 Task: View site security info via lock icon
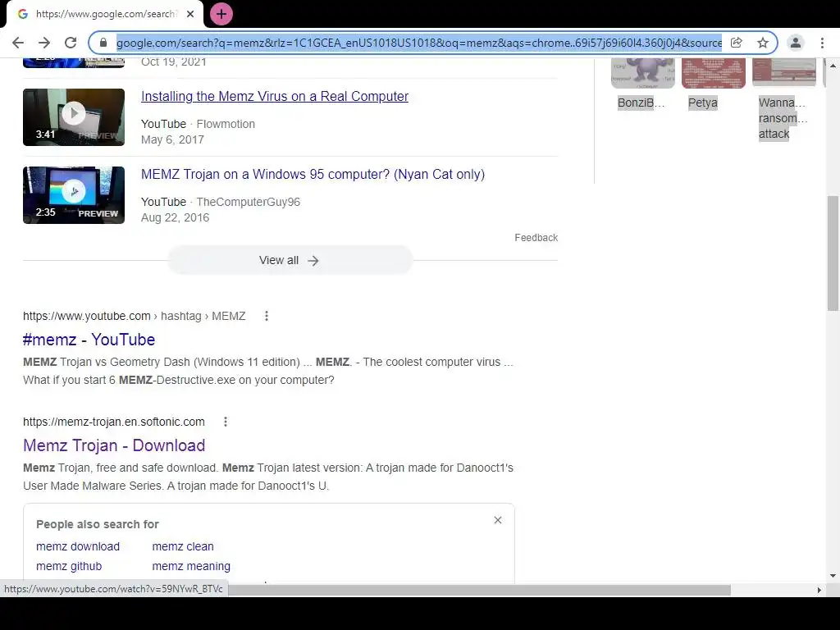(104, 43)
